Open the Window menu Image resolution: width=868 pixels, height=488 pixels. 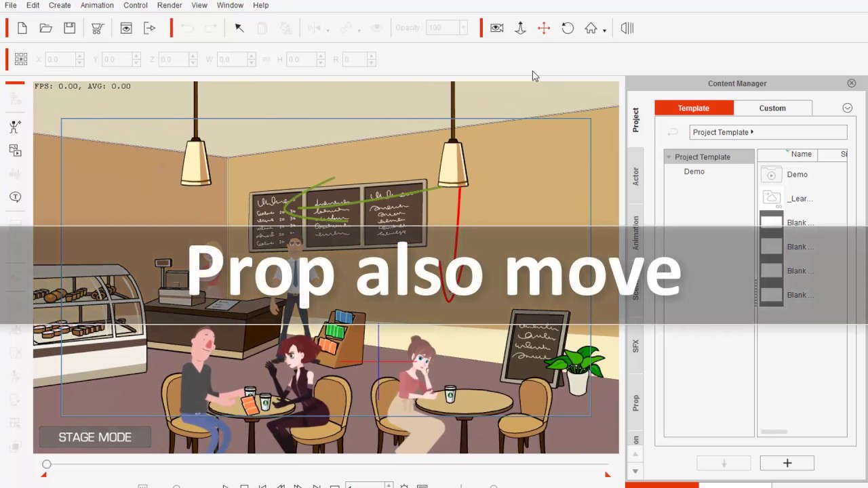[230, 5]
